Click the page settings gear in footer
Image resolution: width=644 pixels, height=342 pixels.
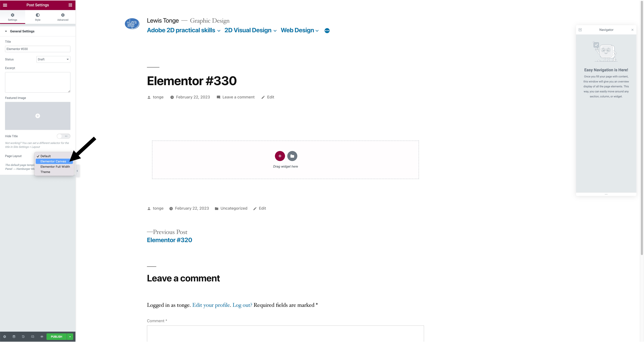tap(5, 336)
